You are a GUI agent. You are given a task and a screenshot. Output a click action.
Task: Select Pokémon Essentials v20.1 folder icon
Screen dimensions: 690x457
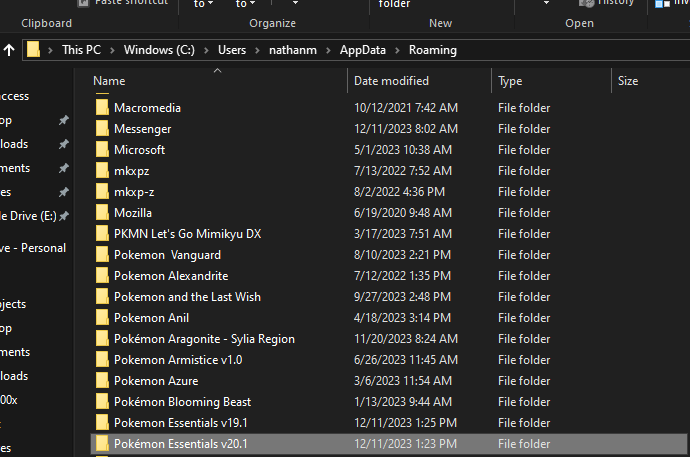(102, 444)
